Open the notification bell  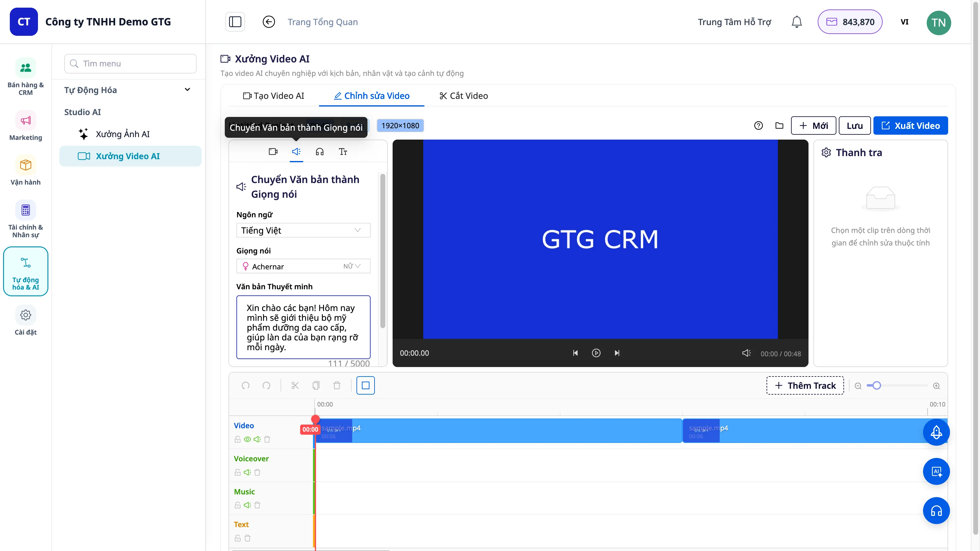tap(796, 22)
